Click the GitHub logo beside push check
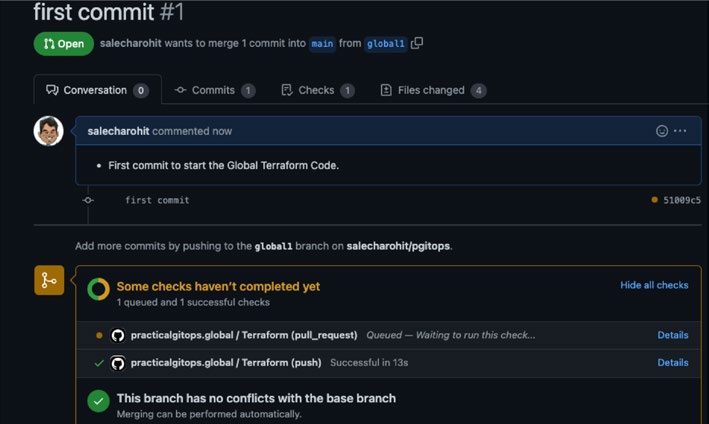This screenshot has width=709, height=424. (118, 363)
